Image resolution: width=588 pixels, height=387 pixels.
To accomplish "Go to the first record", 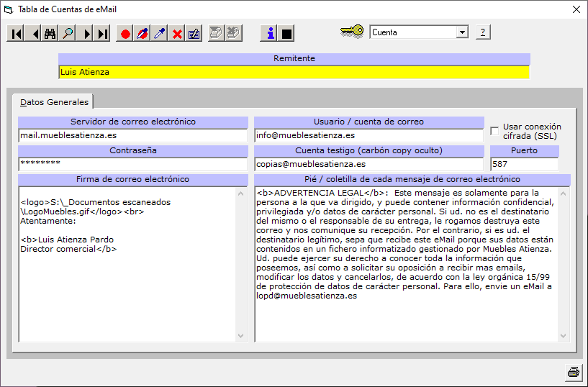I will [15, 33].
